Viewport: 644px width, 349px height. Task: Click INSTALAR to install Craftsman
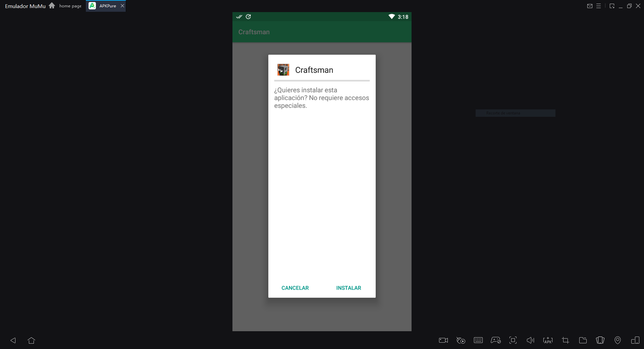tap(348, 288)
